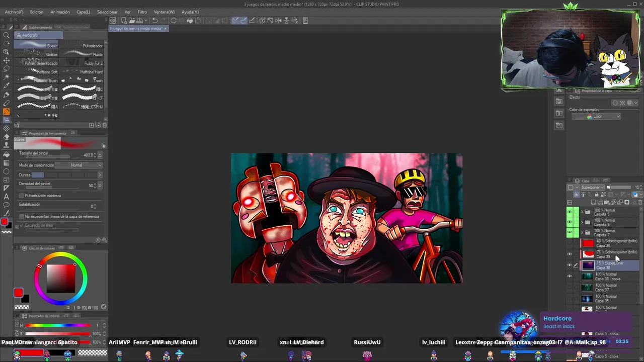Image resolution: width=644 pixels, height=362 pixels.
Task: Click the Scale/Rotate transform icon
Action: pos(198,21)
